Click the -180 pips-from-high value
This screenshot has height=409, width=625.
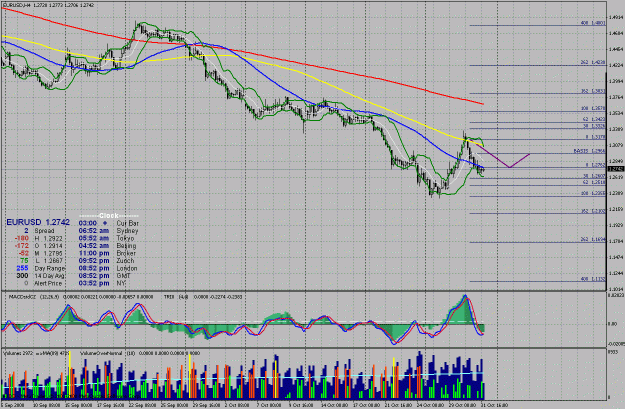[x=22, y=238]
